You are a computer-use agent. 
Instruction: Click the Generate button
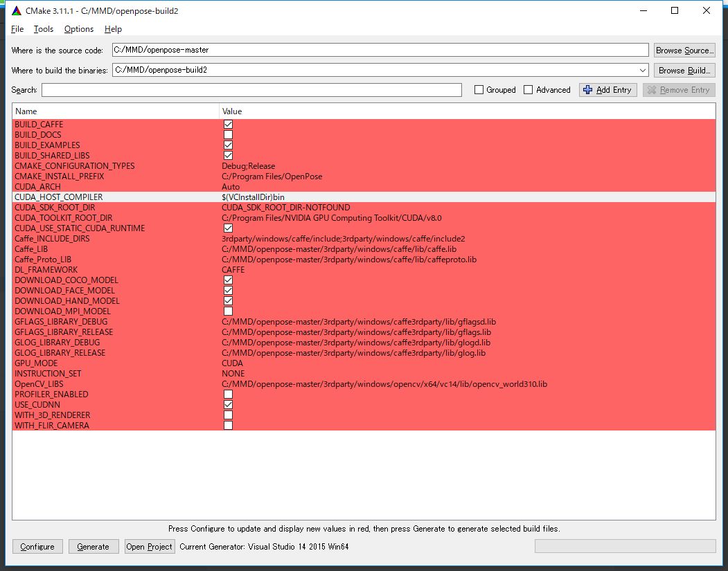pos(93,546)
